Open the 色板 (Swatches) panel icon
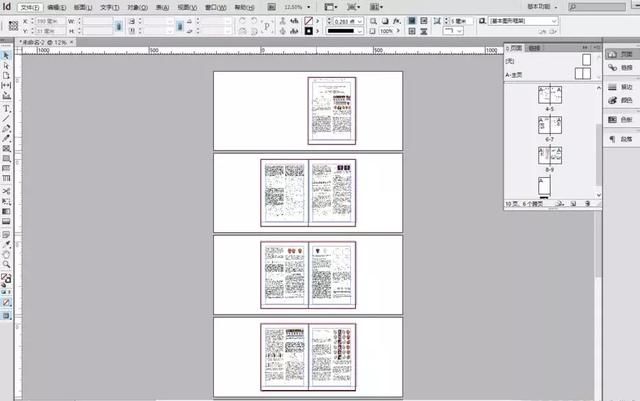This screenshot has width=640, height=401. pos(621,120)
